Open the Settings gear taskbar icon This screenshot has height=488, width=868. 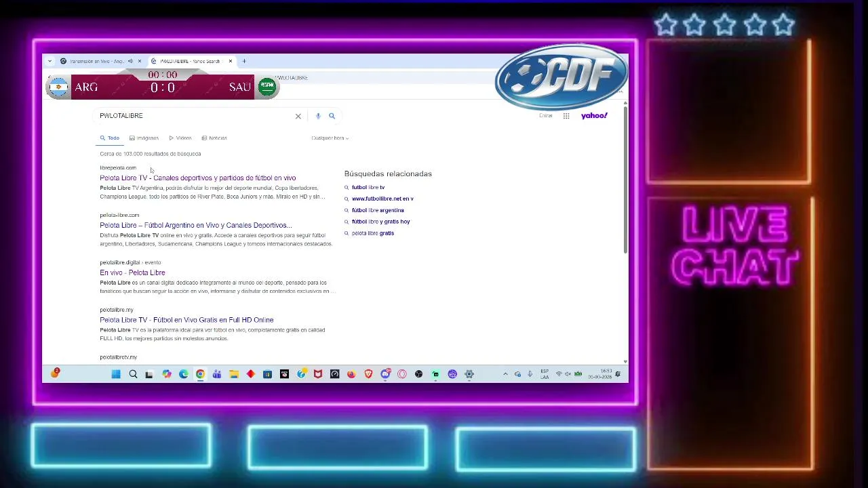[469, 374]
